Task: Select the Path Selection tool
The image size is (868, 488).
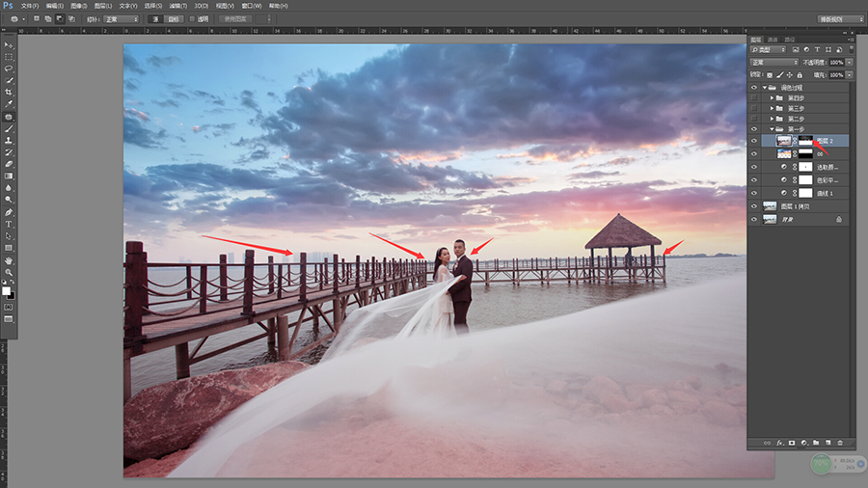Action: pos(9,236)
